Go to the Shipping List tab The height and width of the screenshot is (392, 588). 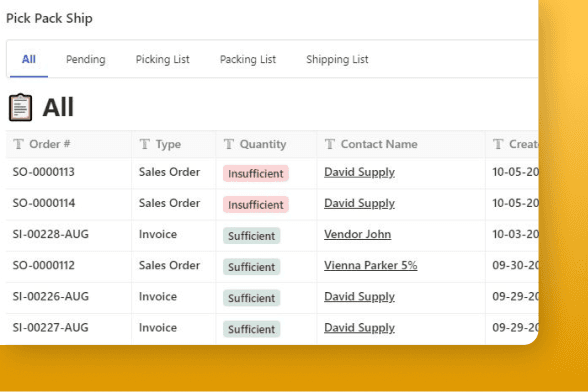tap(337, 59)
